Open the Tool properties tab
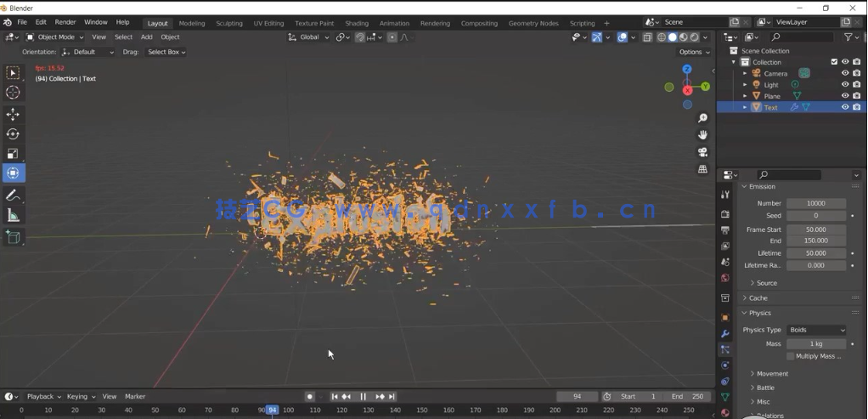 pos(725,195)
